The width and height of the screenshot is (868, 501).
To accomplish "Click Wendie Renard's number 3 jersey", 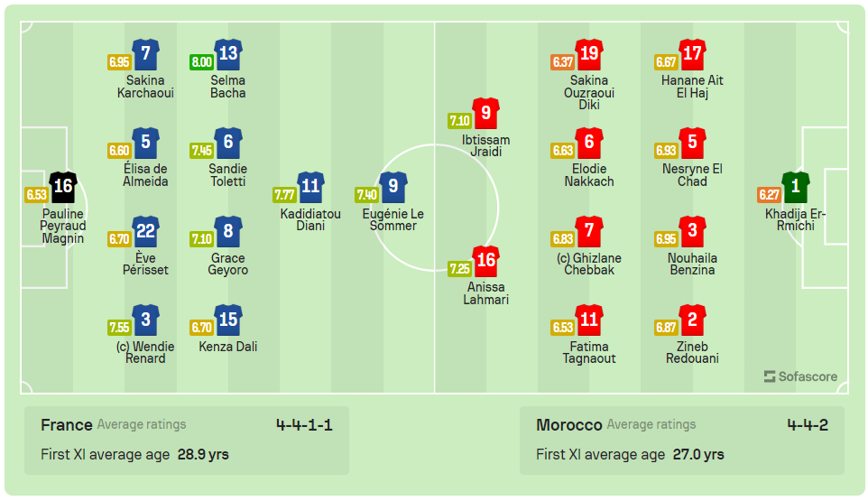I will pyautogui.click(x=146, y=320).
